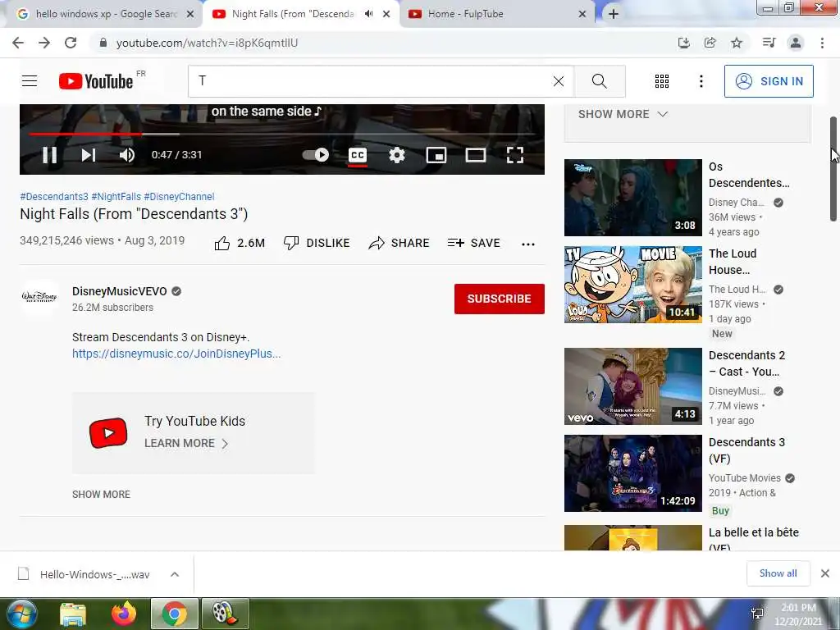The width and height of the screenshot is (840, 630).
Task: Open The Loud House video thumbnail
Action: point(632,285)
